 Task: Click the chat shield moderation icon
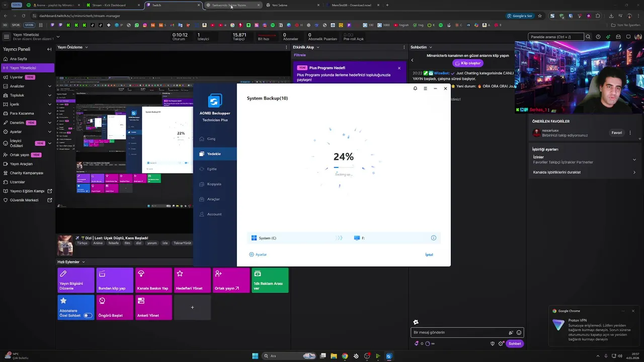click(x=493, y=344)
